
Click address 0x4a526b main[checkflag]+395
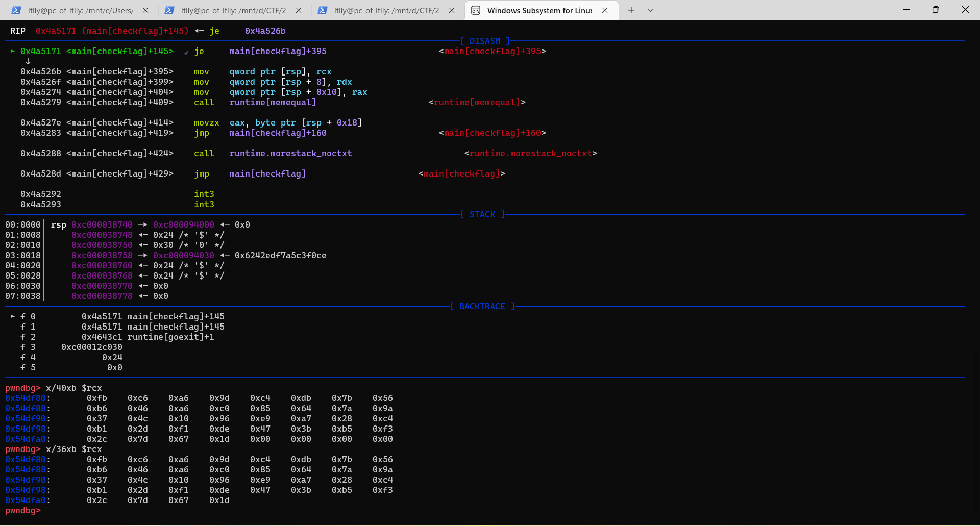coord(97,71)
